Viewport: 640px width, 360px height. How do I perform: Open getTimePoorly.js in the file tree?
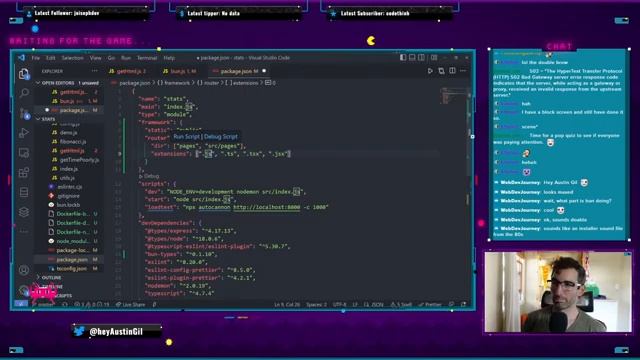coord(79,160)
